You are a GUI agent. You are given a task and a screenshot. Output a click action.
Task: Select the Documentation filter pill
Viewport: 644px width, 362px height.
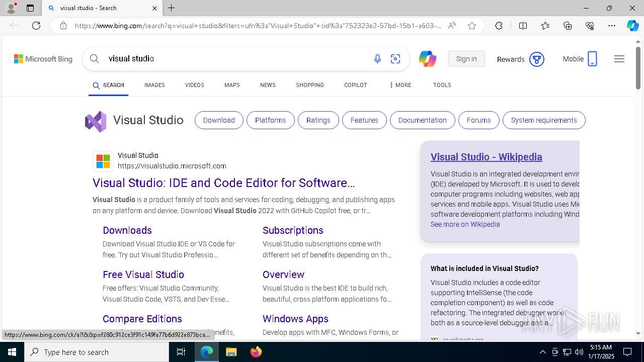[x=423, y=120]
